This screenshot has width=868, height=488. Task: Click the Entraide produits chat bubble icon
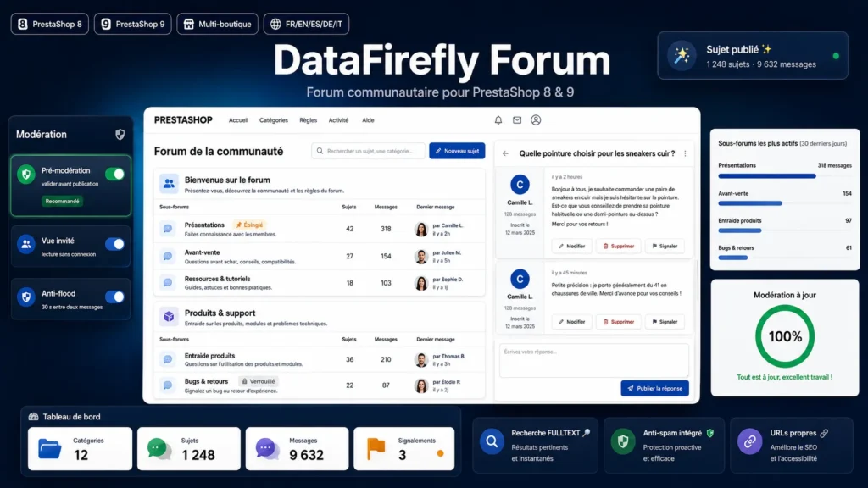click(x=168, y=359)
